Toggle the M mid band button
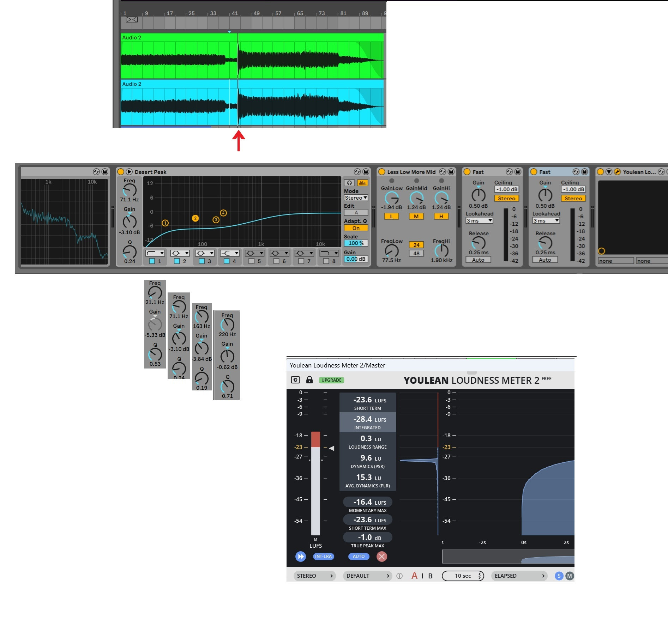 click(416, 217)
